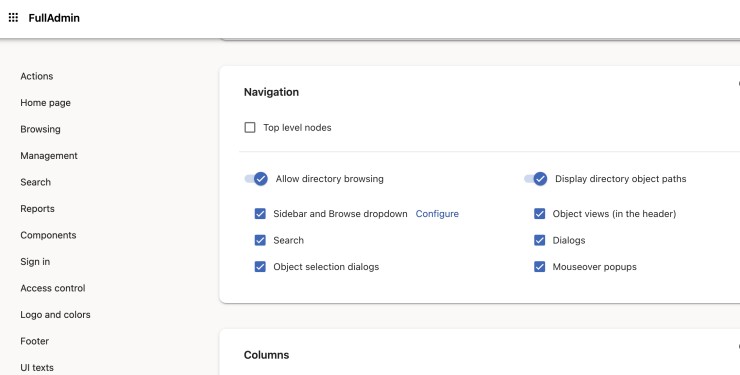This screenshot has width=740, height=375.
Task: Click the Configure link
Action: coord(437,214)
